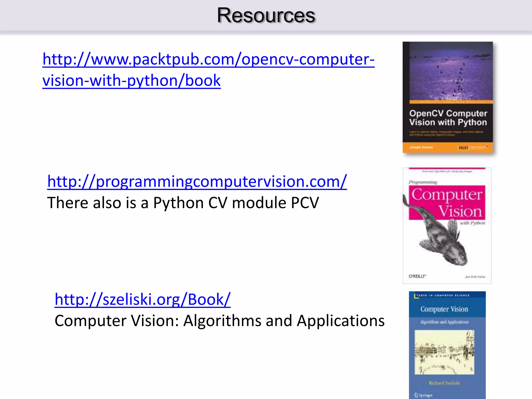Click the Springer Computer Vision book cover
The image size is (532, 399).
447,345
